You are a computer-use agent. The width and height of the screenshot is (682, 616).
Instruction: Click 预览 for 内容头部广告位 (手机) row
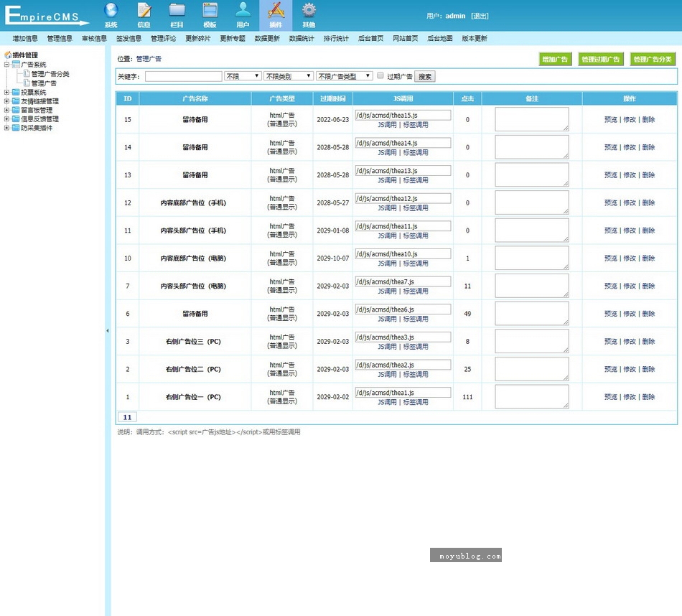pyautogui.click(x=611, y=230)
